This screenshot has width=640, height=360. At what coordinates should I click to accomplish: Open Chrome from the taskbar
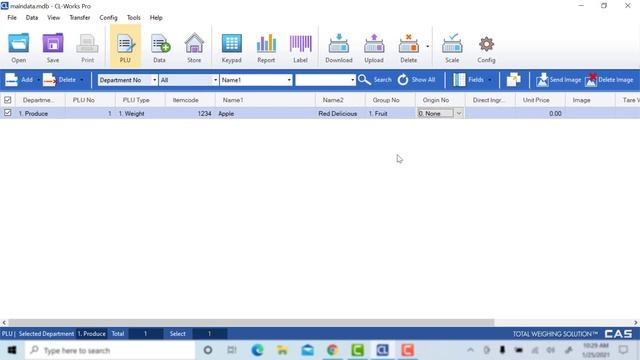tap(333, 350)
